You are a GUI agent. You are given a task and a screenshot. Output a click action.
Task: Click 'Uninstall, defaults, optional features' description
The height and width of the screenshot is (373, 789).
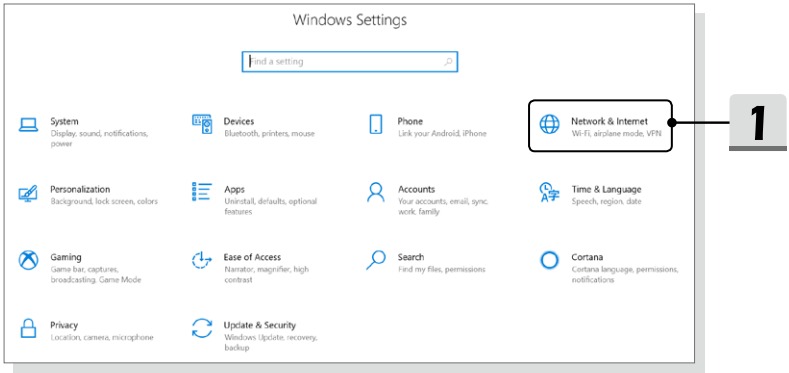tap(271, 207)
